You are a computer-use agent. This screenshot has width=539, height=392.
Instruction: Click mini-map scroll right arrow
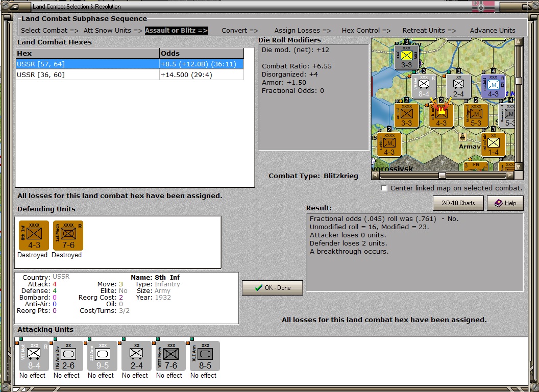[x=510, y=176]
